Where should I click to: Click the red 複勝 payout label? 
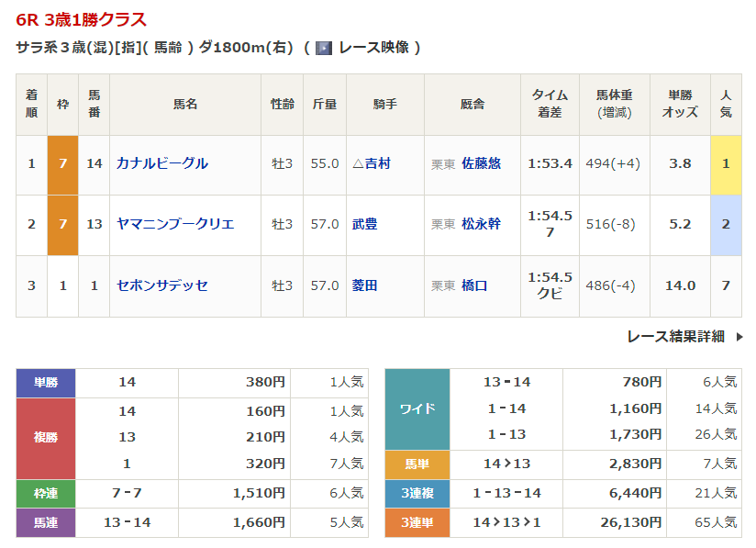click(x=46, y=437)
